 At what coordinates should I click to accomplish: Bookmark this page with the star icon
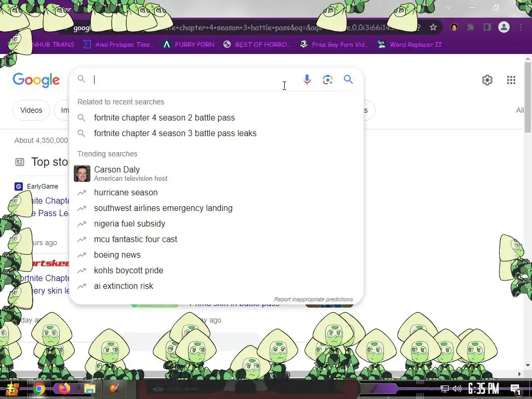point(433,27)
